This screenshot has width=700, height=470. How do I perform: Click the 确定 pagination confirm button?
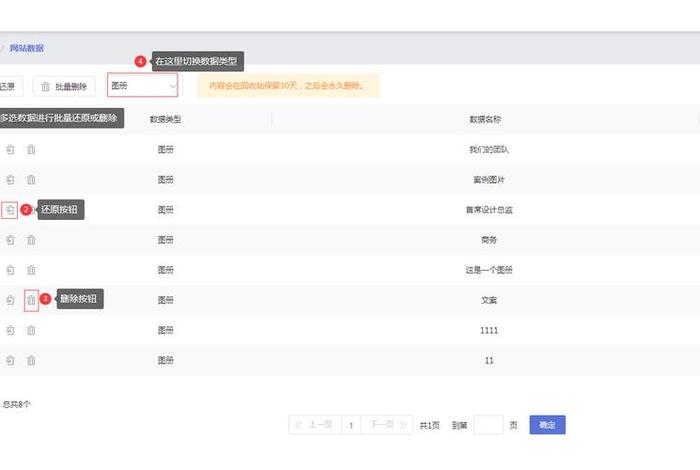[547, 425]
